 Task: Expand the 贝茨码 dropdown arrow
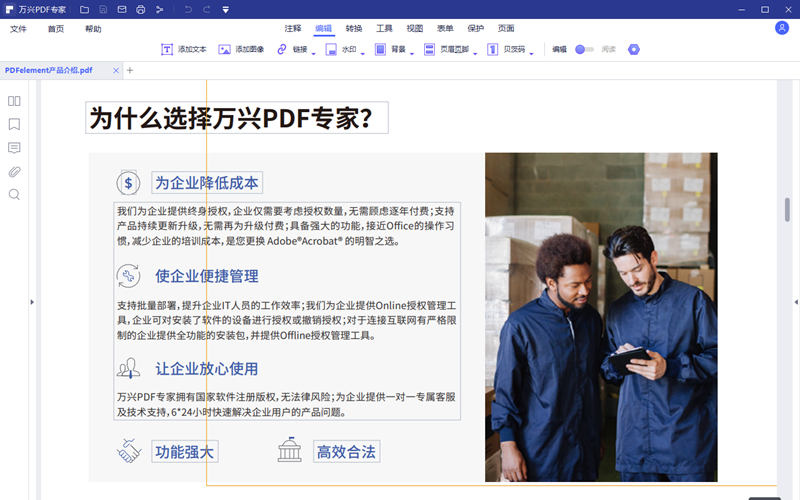pos(532,52)
